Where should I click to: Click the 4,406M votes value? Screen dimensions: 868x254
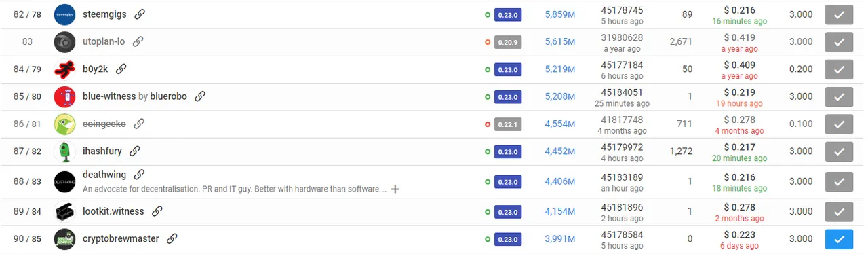[x=560, y=181]
